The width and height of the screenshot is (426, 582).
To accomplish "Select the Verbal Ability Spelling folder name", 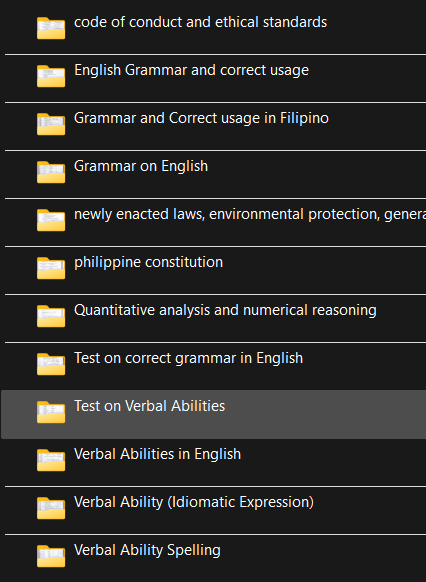I will (x=147, y=550).
